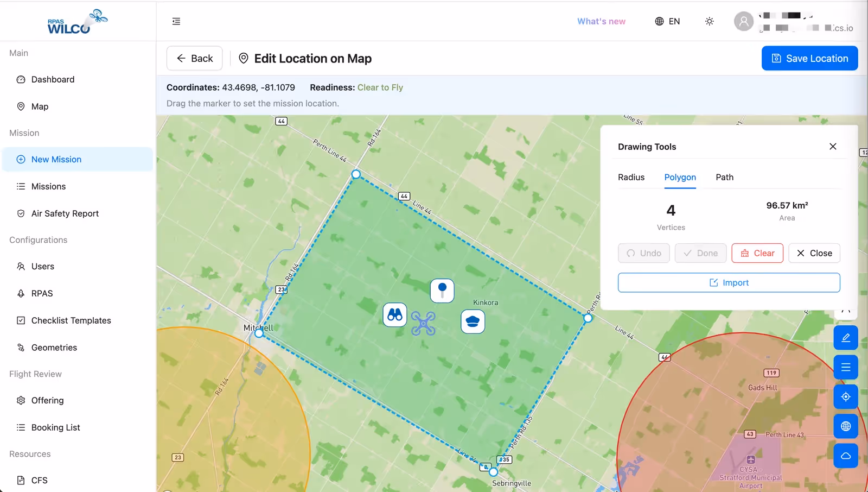
Task: Click the Users people icon
Action: tap(21, 266)
